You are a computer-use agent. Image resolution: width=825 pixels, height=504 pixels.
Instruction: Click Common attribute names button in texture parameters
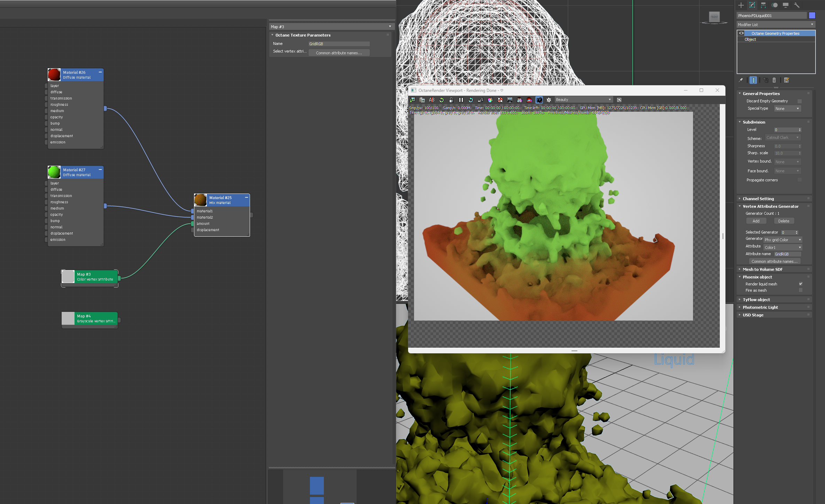(x=338, y=53)
